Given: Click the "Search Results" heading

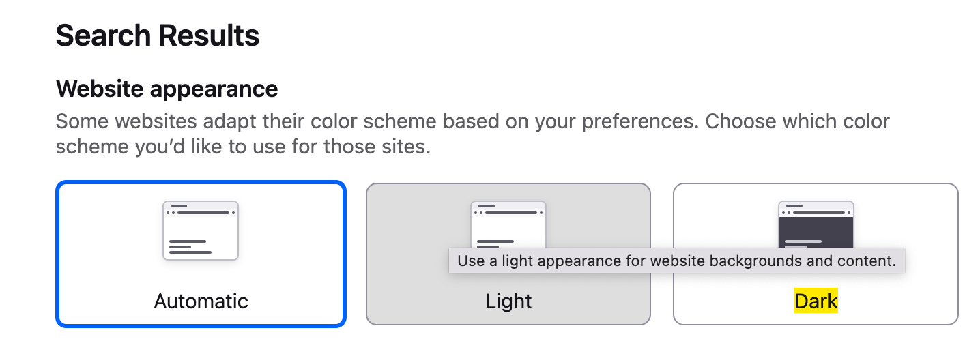Looking at the screenshot, I should coord(158,35).
